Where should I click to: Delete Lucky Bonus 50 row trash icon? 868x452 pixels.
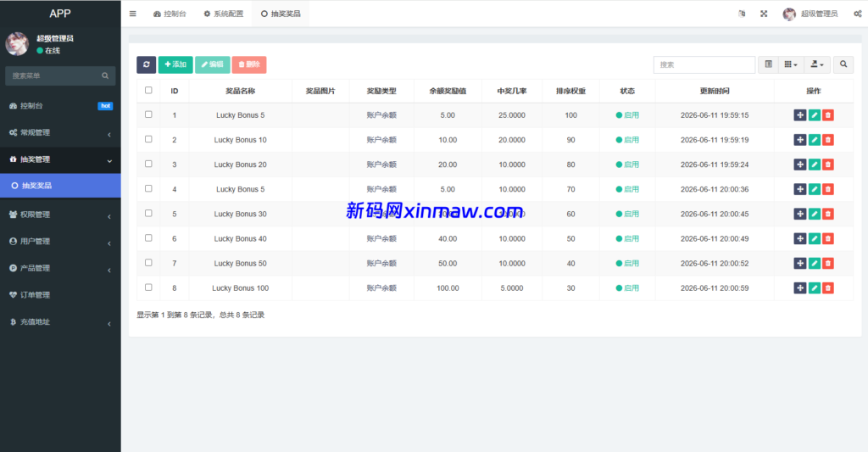[828, 263]
